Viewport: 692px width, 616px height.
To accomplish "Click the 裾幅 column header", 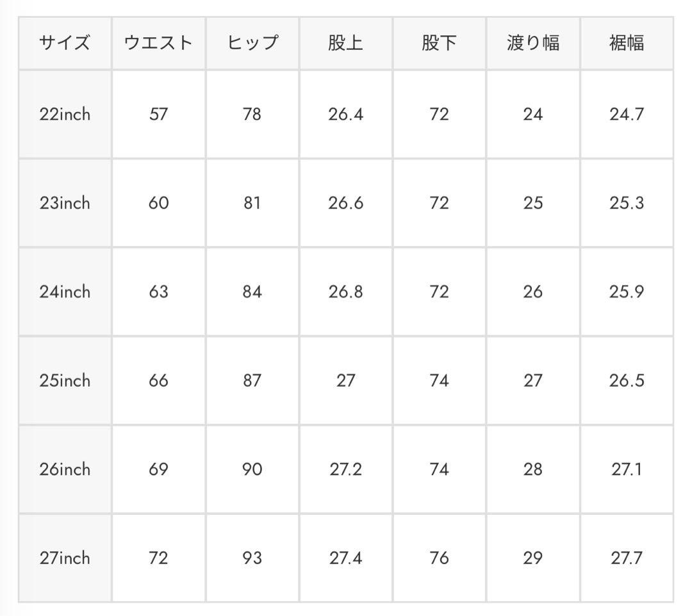I will pos(626,43).
